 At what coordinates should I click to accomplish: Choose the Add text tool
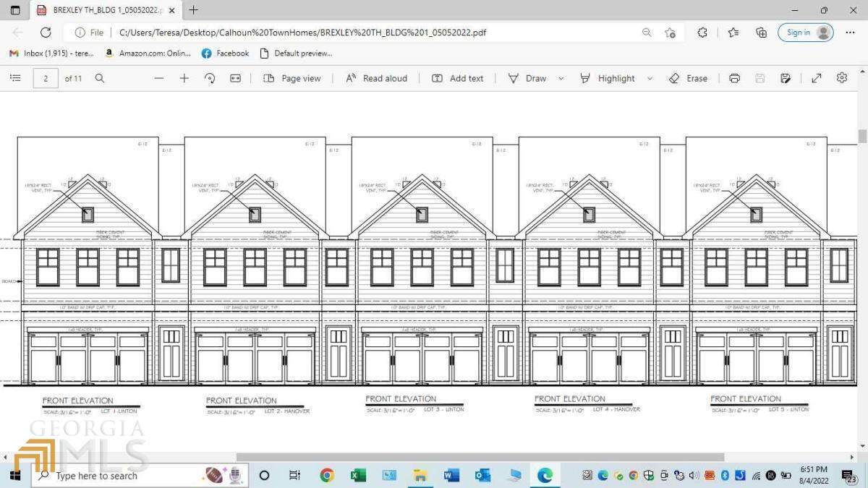coord(458,78)
